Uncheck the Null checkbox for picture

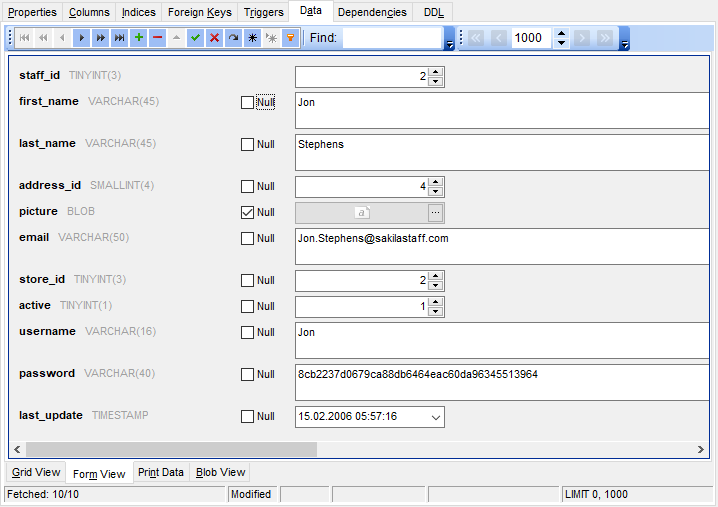click(248, 212)
